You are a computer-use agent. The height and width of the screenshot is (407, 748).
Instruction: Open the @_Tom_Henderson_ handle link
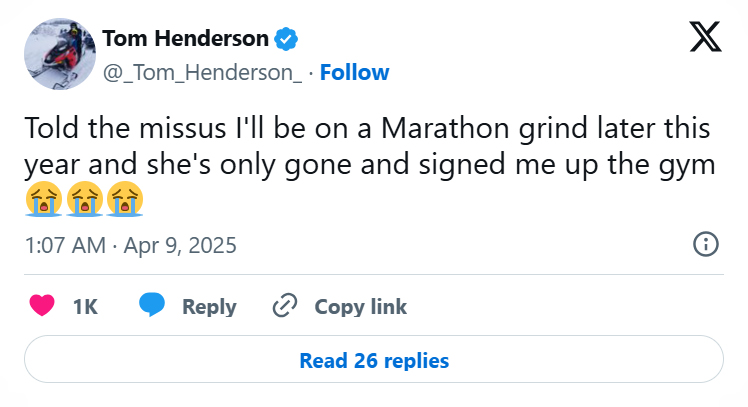click(x=202, y=72)
